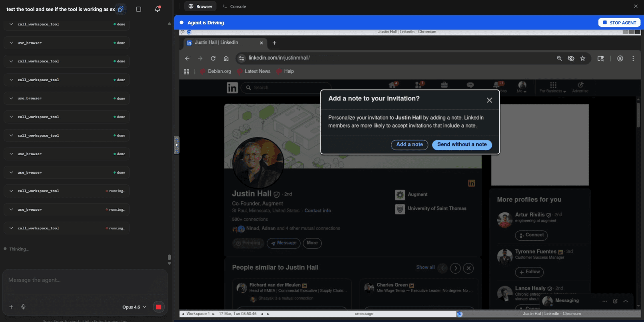The image size is (644, 322).
Task: Open the For Business dropdown
Action: pyautogui.click(x=553, y=87)
